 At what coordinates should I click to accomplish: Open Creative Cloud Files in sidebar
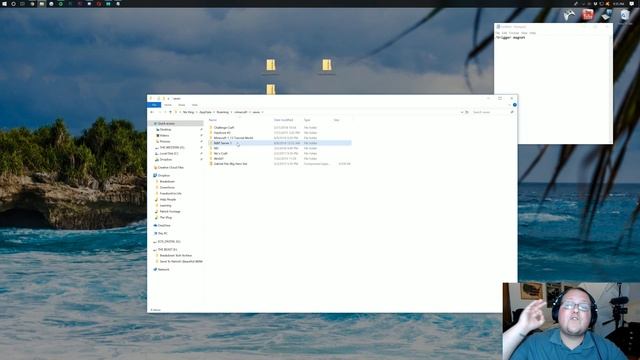[171, 167]
